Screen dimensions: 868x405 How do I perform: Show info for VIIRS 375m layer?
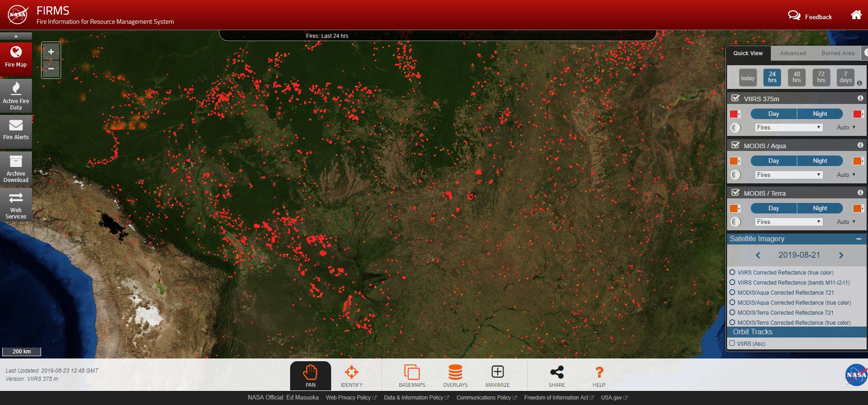tap(860, 98)
